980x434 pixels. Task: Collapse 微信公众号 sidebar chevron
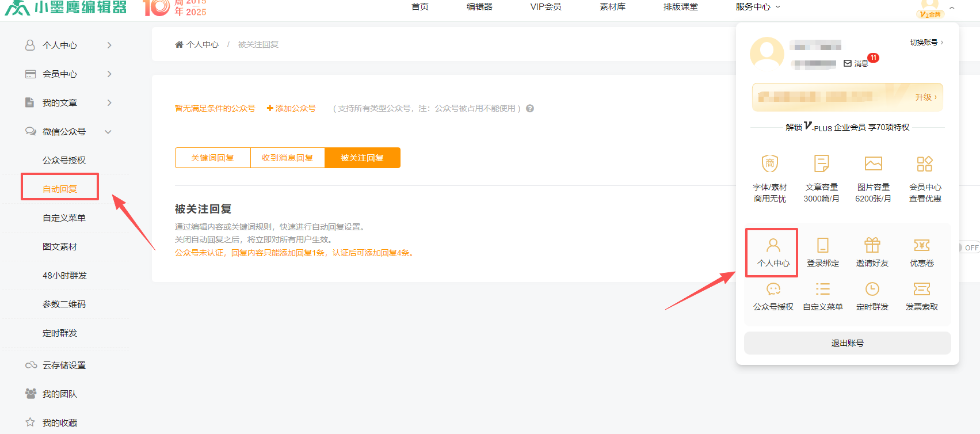click(108, 132)
